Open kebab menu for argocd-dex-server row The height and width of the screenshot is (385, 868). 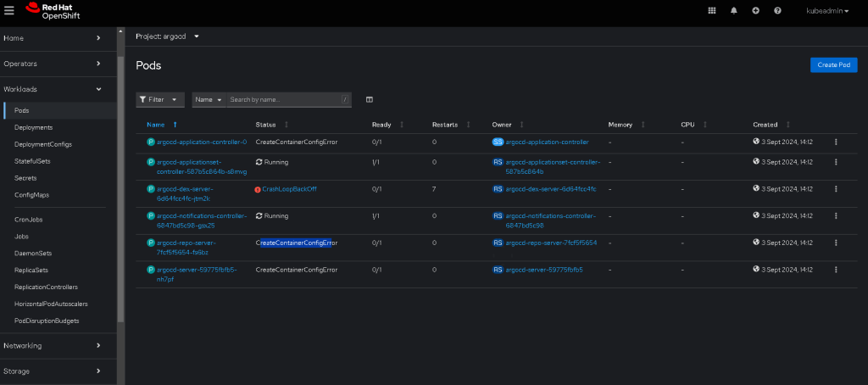[x=836, y=189]
